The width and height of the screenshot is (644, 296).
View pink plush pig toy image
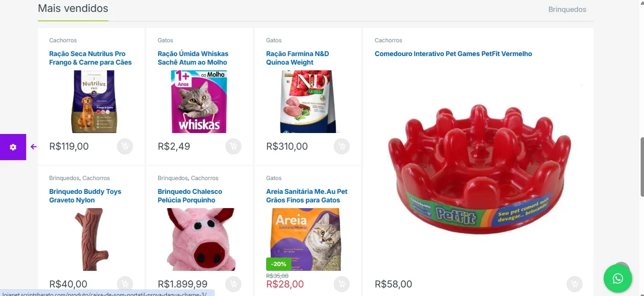pyautogui.click(x=201, y=239)
